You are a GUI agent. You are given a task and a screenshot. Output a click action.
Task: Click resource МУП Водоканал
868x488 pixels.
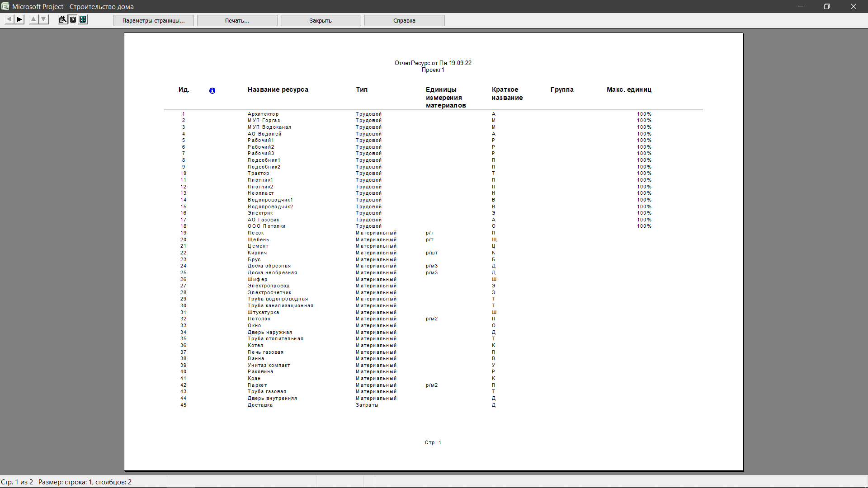[x=269, y=127]
